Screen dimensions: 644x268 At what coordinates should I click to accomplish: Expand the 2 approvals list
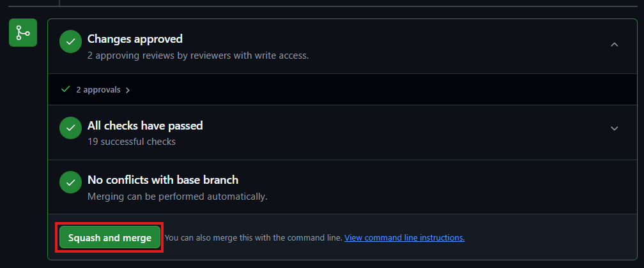[x=98, y=90]
